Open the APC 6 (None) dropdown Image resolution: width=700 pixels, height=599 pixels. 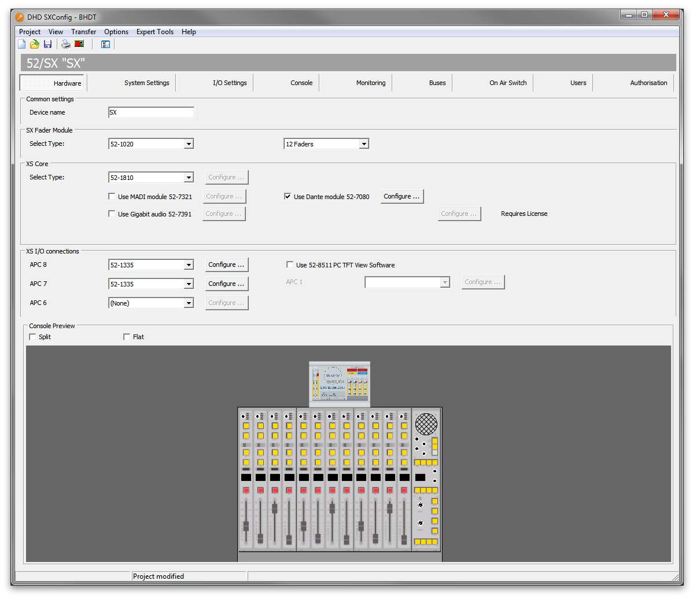coord(189,303)
